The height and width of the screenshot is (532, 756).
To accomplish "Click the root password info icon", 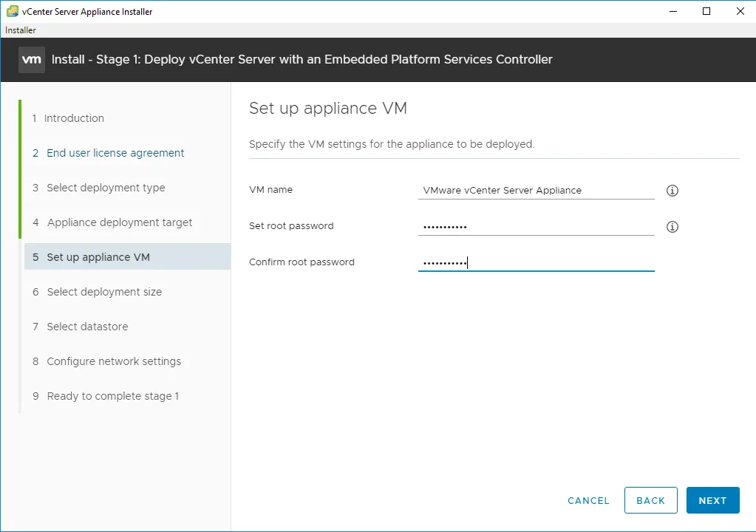I will [672, 227].
